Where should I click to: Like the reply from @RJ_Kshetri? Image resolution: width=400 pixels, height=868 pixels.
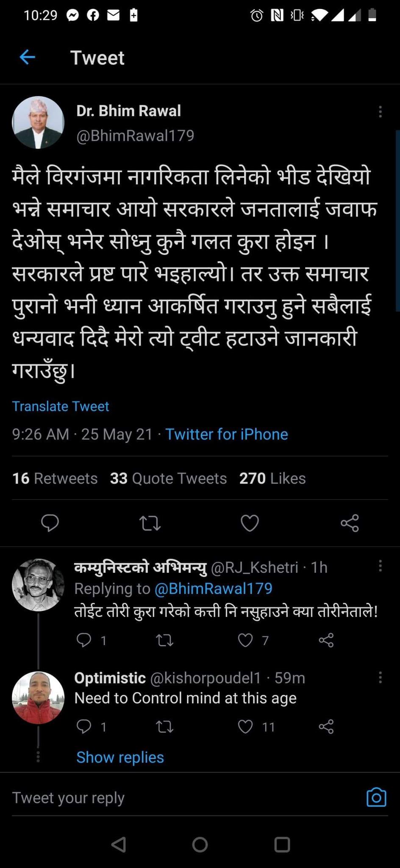(245, 640)
